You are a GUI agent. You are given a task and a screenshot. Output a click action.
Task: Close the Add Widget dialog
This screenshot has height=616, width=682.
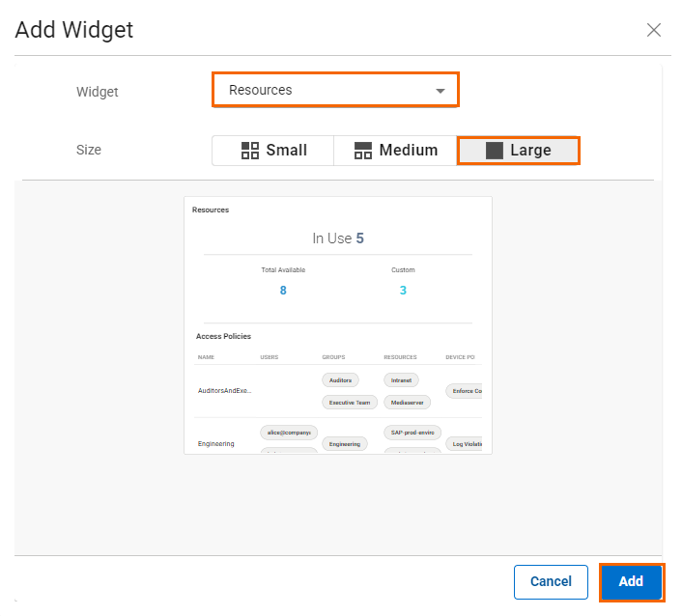pyautogui.click(x=654, y=30)
